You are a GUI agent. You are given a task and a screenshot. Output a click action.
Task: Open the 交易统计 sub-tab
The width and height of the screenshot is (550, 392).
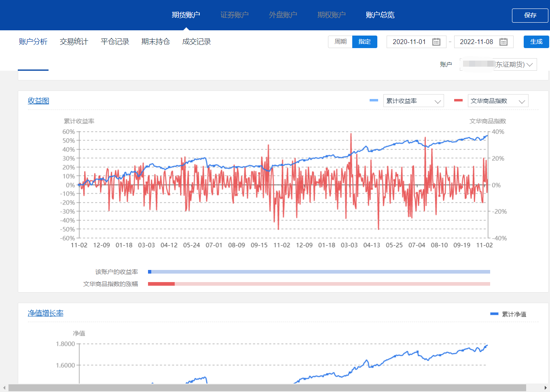pyautogui.click(x=74, y=42)
